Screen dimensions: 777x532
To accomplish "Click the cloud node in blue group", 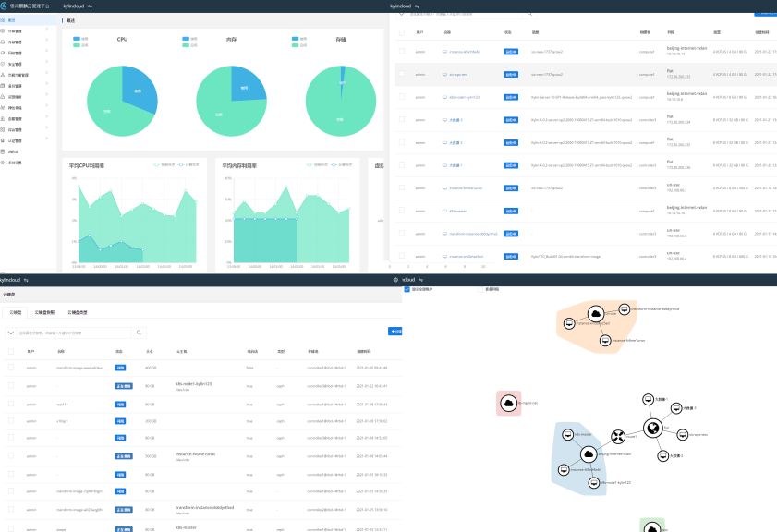I will click(588, 453).
